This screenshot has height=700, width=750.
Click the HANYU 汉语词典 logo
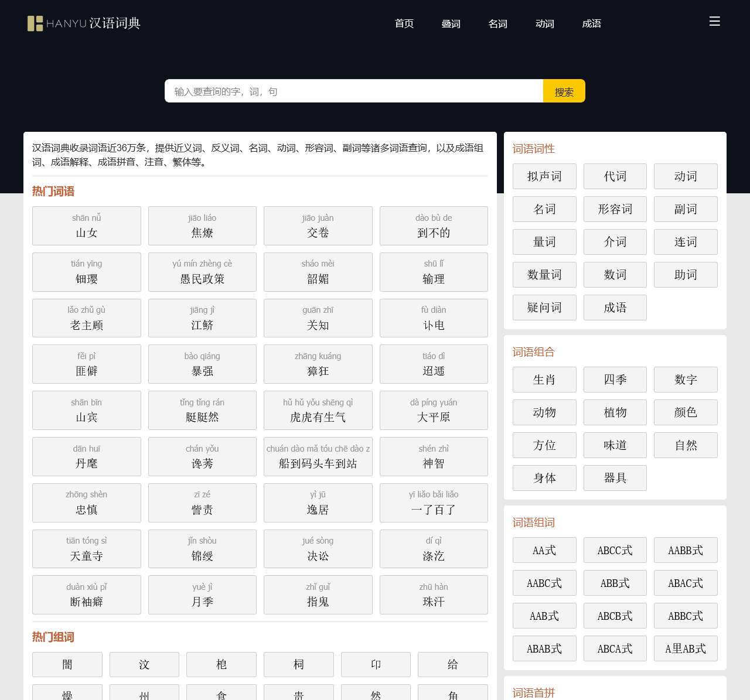click(x=84, y=23)
